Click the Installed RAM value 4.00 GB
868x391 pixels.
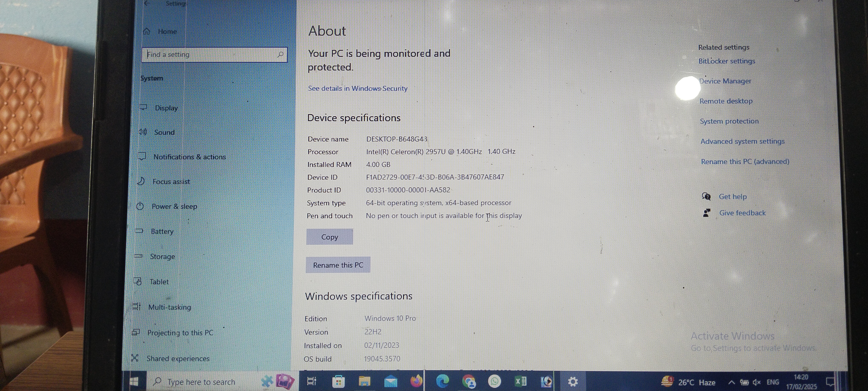tap(378, 165)
